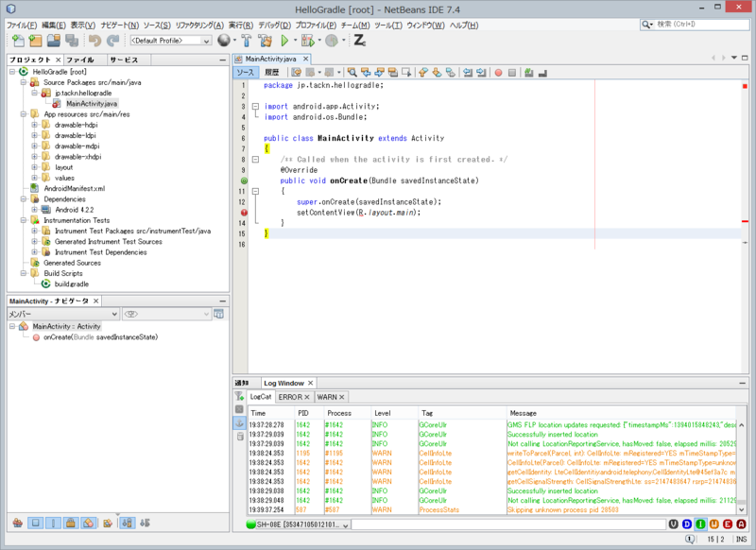756x550 pixels.
Task: Collapse the Dependencies node
Action: pos(24,199)
